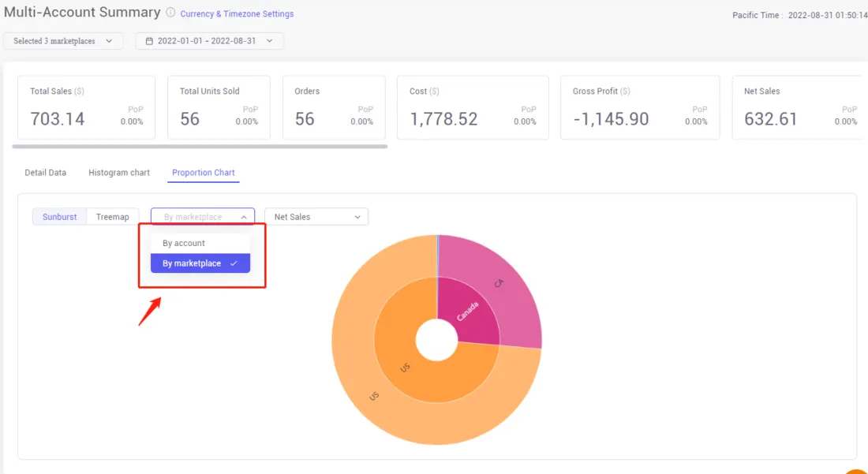Click the checkmark beside By marketplace option
Image resolution: width=868 pixels, height=474 pixels.
coord(234,263)
